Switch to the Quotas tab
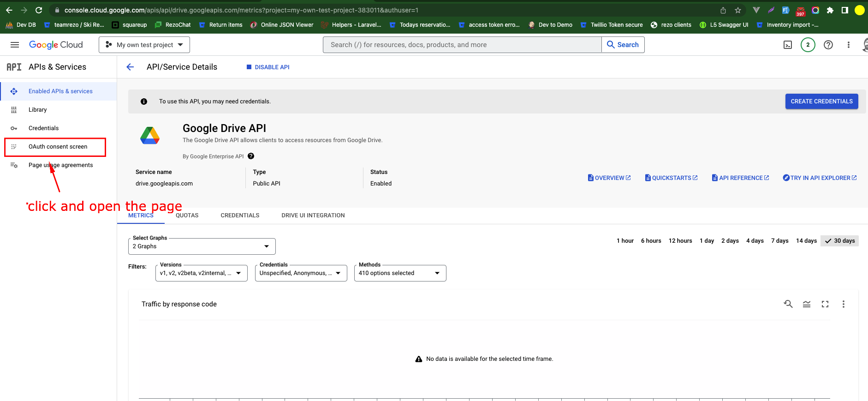The height and width of the screenshot is (401, 868). (x=187, y=215)
